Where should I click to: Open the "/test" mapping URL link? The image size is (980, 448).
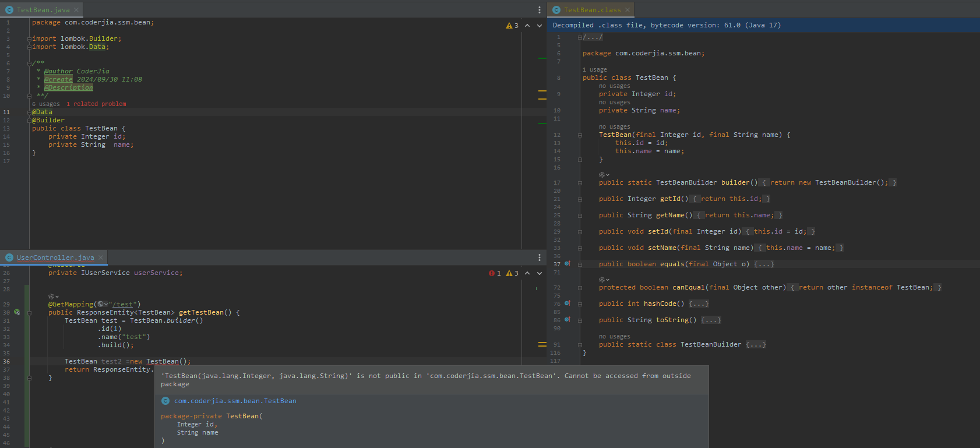click(x=124, y=304)
